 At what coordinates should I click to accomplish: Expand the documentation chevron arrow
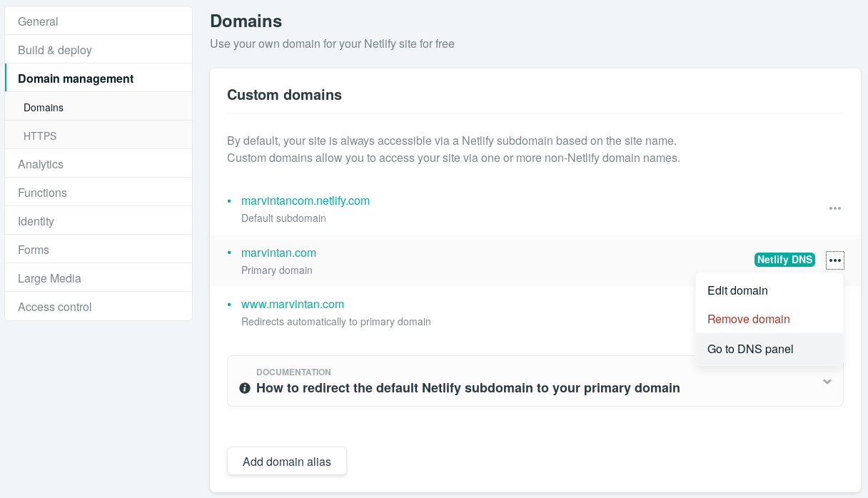827,382
